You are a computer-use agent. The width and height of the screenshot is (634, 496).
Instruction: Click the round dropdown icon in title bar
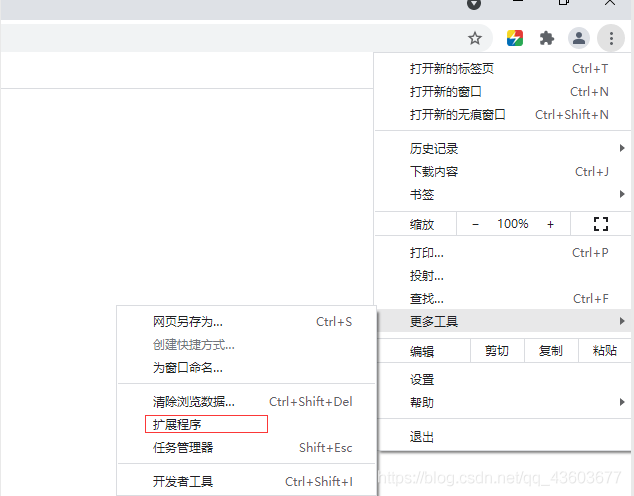click(x=474, y=4)
